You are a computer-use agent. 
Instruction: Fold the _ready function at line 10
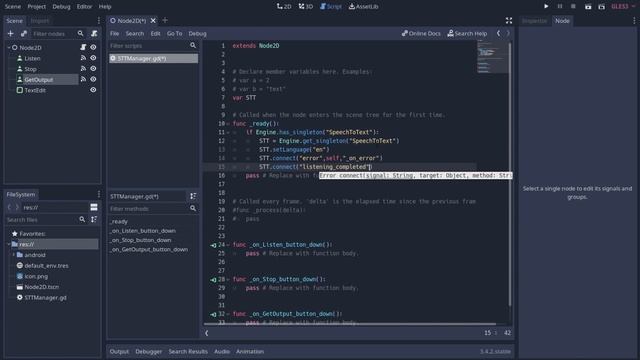tap(228, 124)
